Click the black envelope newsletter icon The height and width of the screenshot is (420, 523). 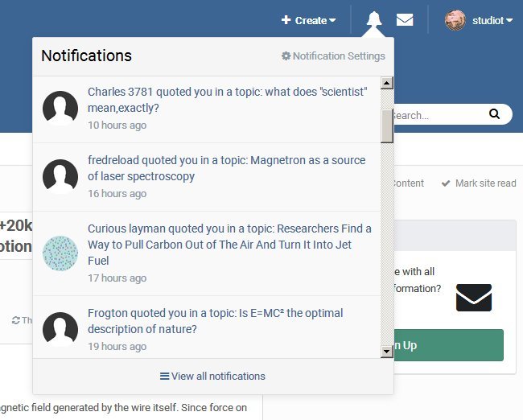click(474, 298)
